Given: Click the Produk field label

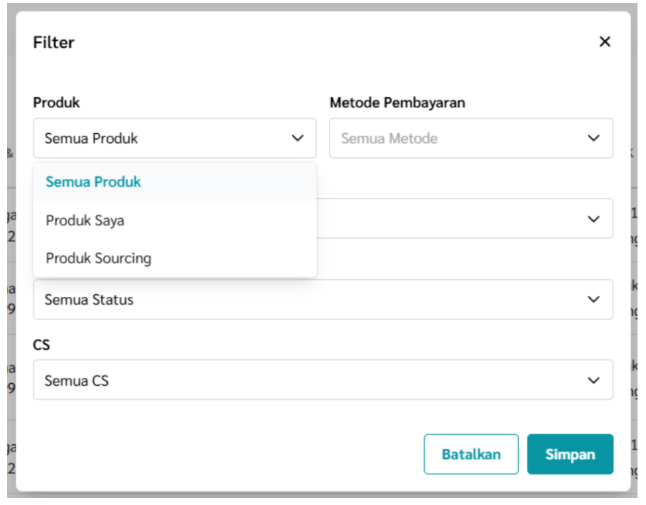Looking at the screenshot, I should [56, 103].
